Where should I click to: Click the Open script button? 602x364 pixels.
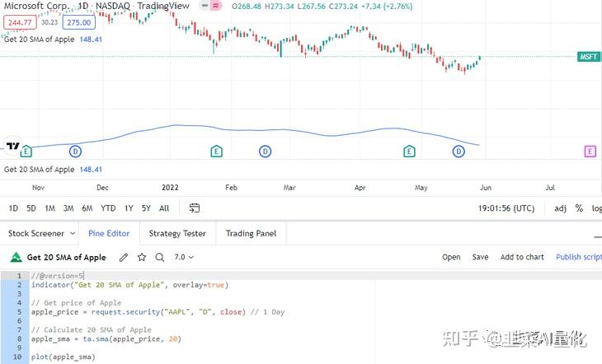pyautogui.click(x=451, y=257)
